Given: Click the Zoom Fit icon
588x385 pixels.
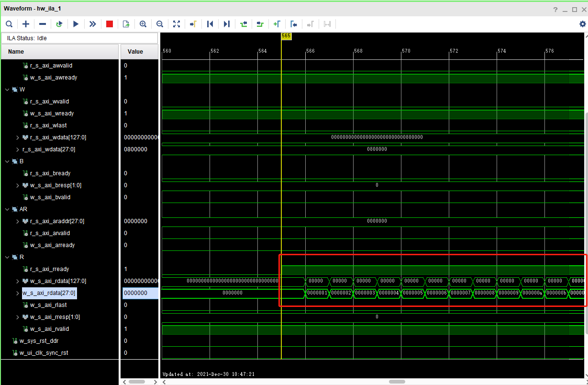Looking at the screenshot, I should [177, 24].
